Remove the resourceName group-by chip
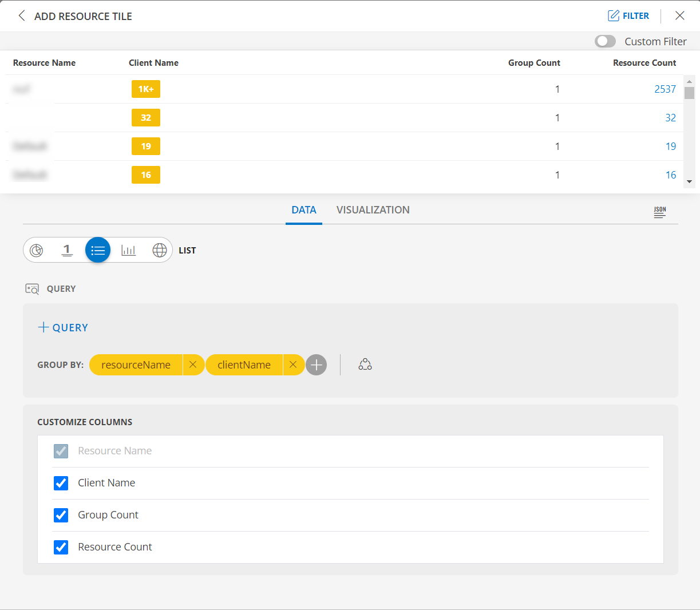 [x=193, y=365]
